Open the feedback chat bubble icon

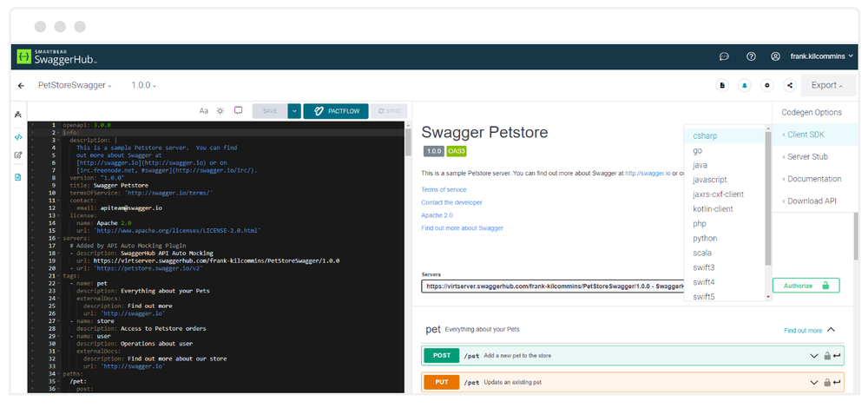point(724,56)
